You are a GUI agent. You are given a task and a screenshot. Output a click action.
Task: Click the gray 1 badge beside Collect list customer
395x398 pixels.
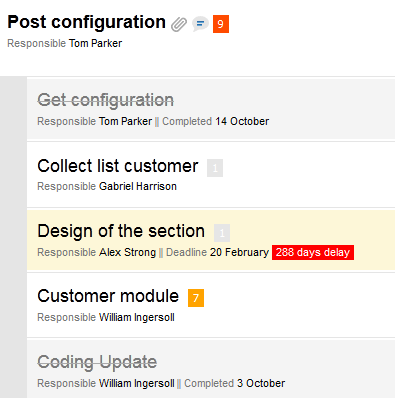point(215,168)
